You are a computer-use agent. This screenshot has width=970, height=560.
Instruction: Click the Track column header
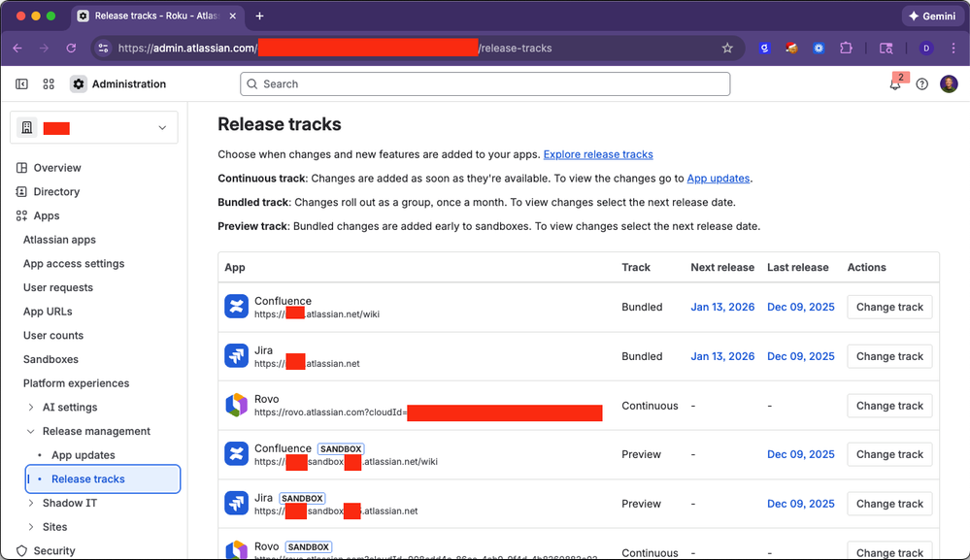click(636, 268)
